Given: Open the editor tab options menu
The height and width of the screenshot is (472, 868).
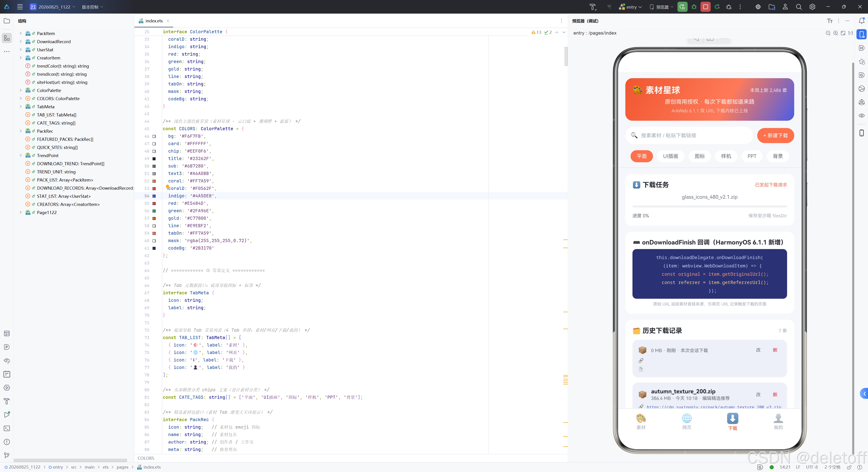Looking at the screenshot, I should (561, 21).
